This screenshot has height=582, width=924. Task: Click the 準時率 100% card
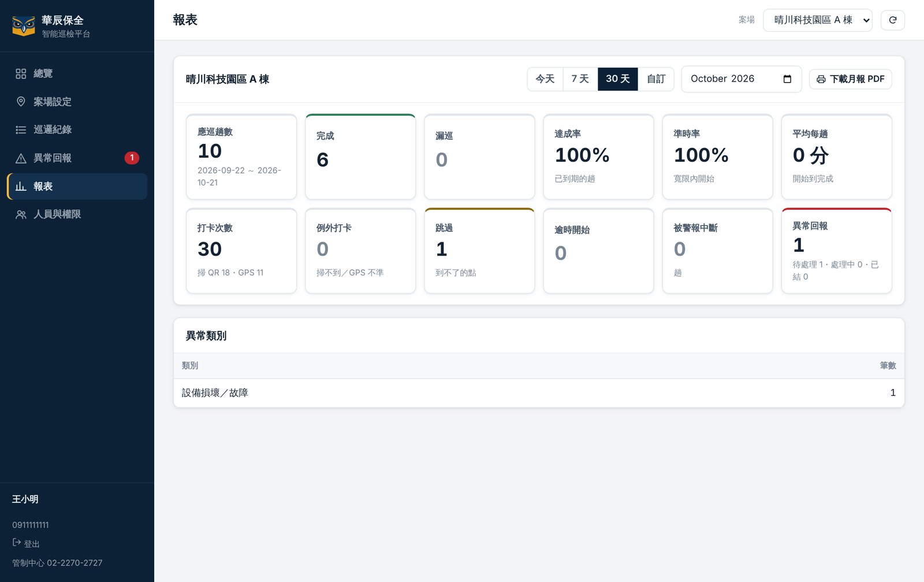(x=717, y=157)
